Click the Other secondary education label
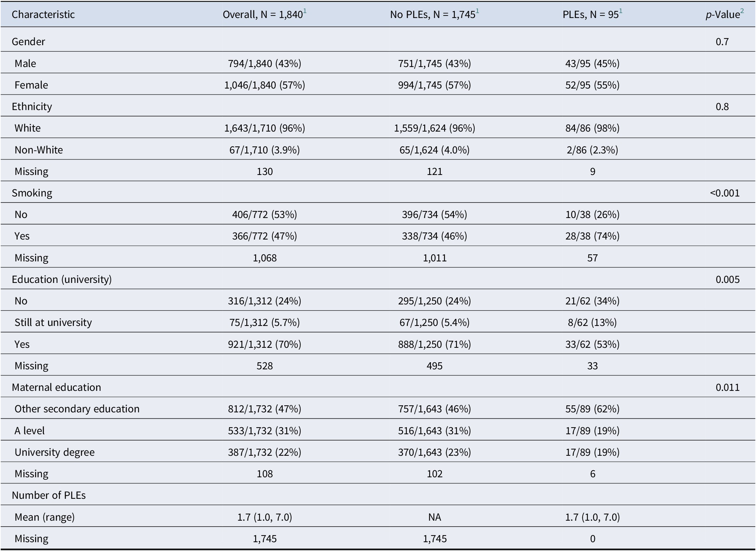This screenshot has width=756, height=551. point(77,409)
